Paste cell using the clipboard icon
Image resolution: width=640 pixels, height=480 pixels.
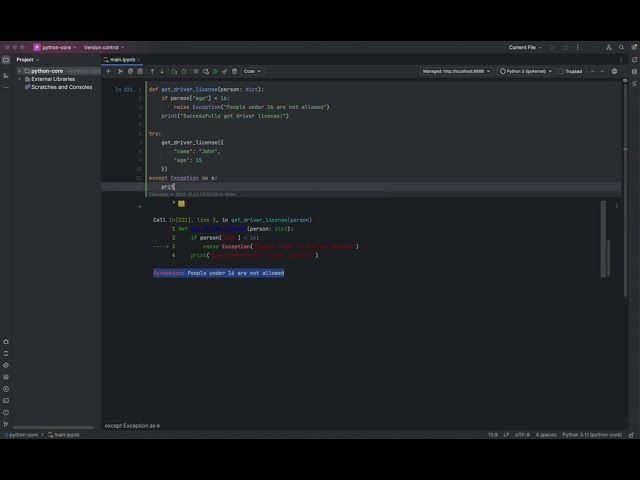coord(140,71)
